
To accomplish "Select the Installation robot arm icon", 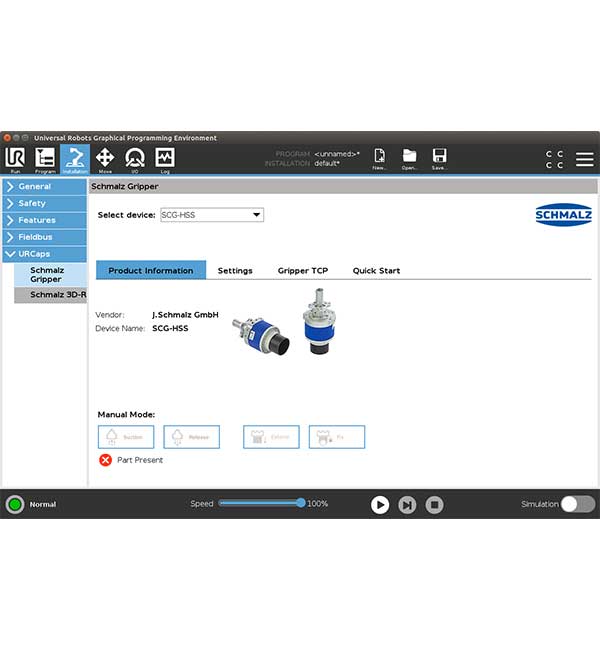I will coord(75,158).
